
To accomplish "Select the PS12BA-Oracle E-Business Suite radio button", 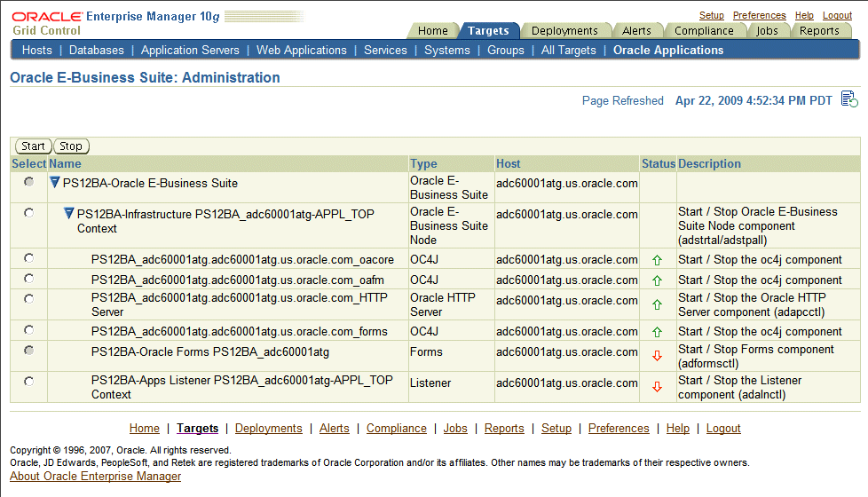I will point(28,182).
